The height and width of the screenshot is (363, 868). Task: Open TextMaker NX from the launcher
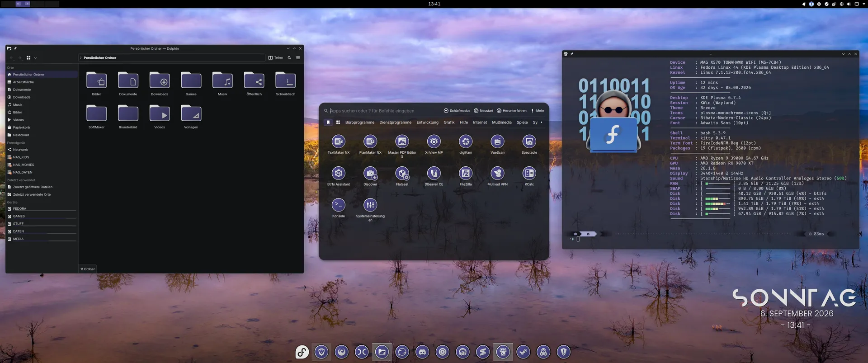(x=338, y=141)
